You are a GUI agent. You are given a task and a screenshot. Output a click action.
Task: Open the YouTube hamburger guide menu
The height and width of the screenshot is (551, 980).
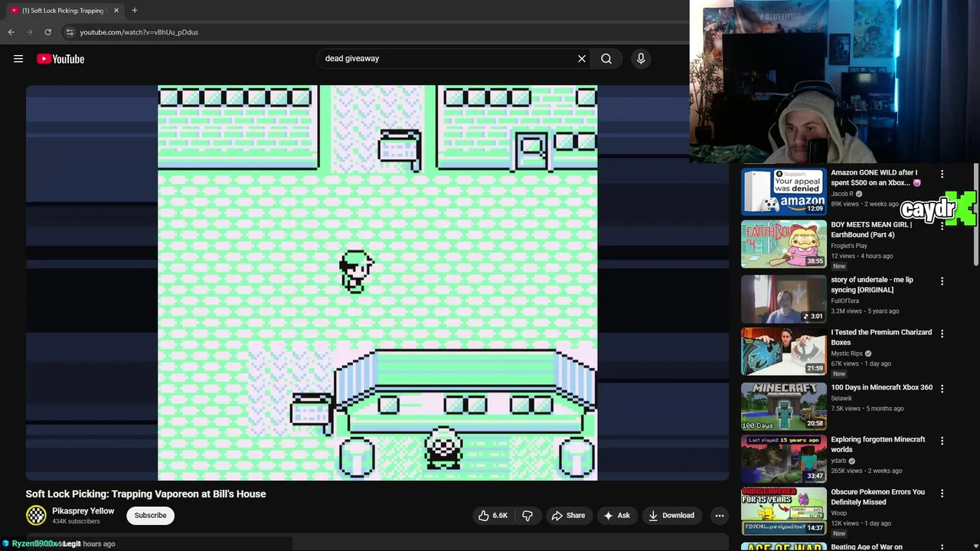[18, 59]
